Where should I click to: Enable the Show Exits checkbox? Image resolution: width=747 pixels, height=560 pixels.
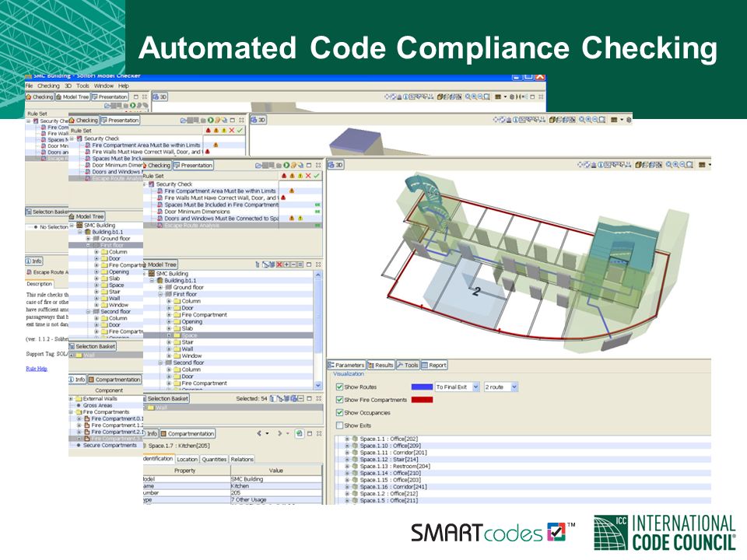click(339, 425)
